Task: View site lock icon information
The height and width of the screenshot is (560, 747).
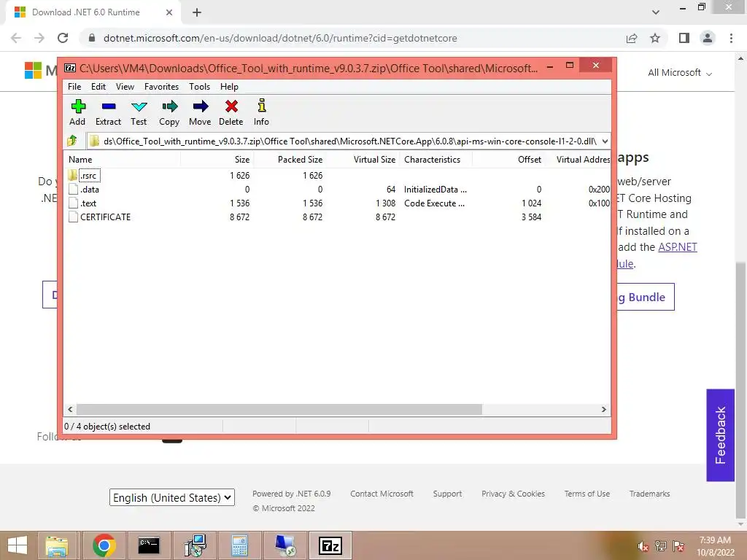Action: click(x=92, y=38)
